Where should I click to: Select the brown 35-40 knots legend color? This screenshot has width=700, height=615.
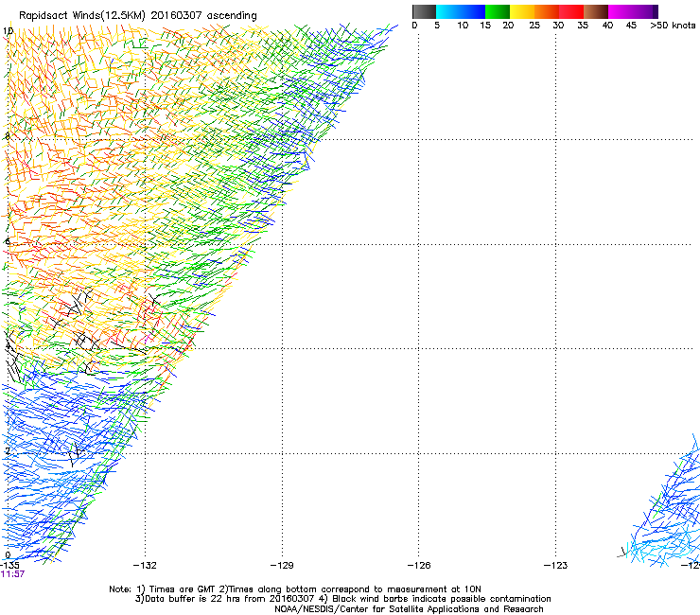click(x=596, y=11)
